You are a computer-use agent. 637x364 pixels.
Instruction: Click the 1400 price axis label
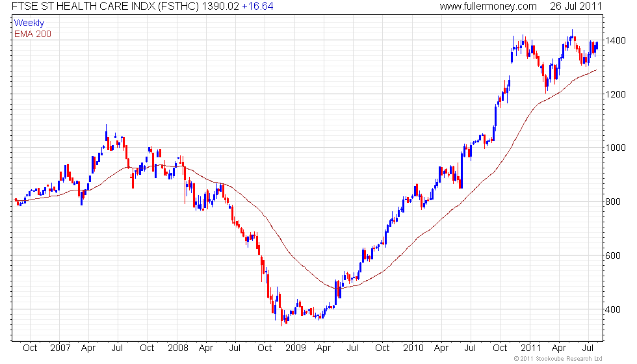[616, 40]
